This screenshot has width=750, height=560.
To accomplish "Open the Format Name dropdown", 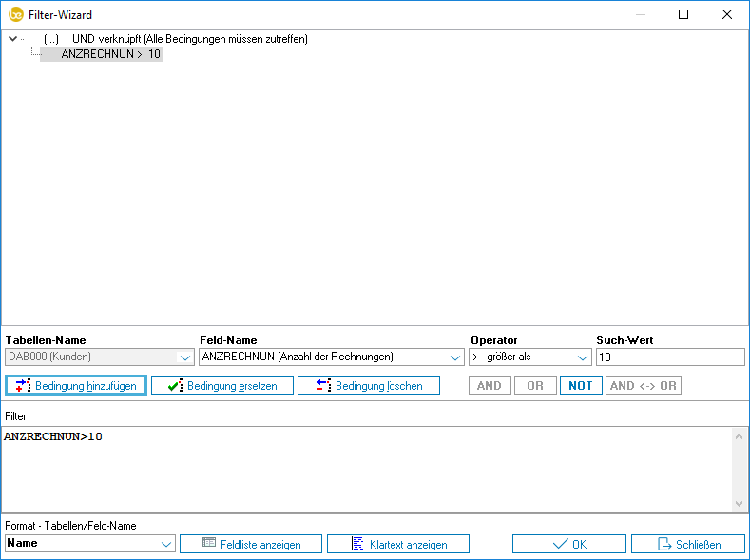I will click(166, 544).
